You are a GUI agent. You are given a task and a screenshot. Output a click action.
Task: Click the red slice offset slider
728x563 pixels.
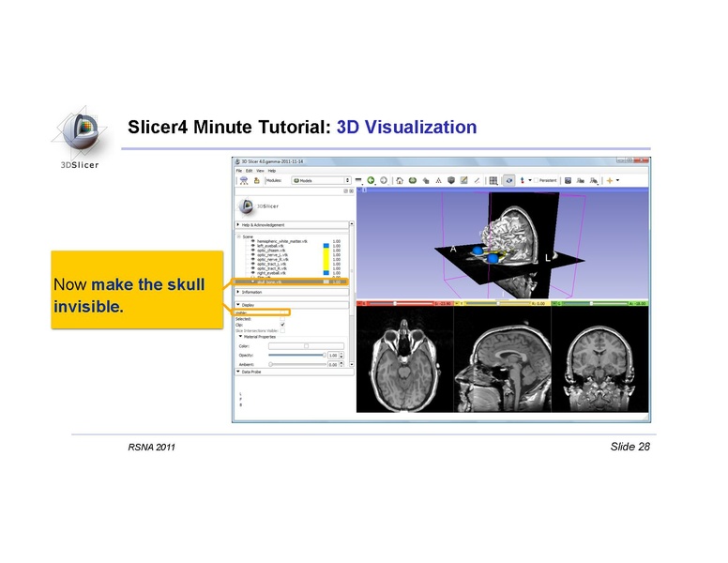(401, 303)
